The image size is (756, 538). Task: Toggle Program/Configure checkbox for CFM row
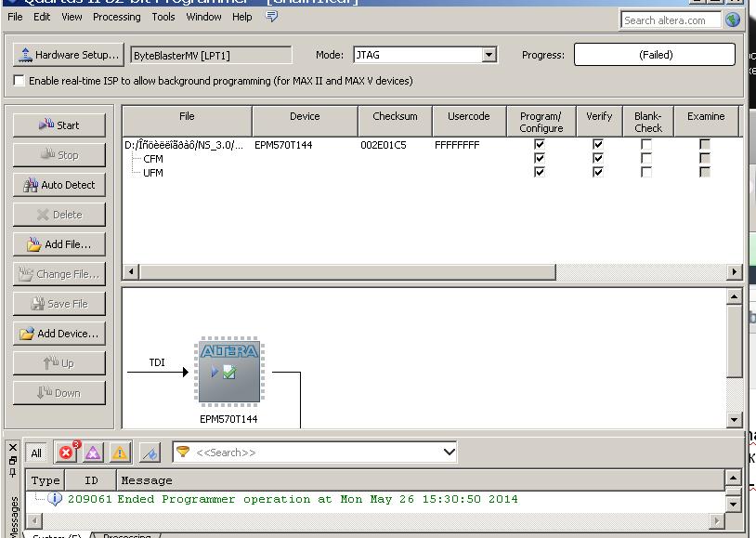click(x=540, y=158)
